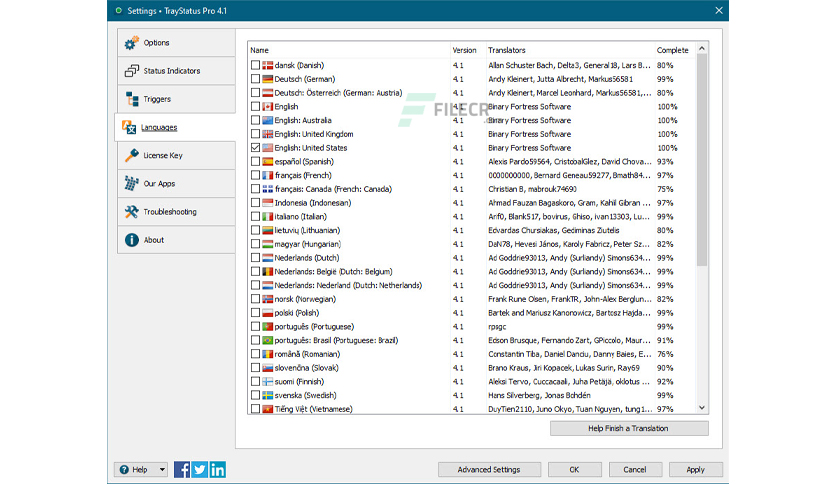The height and width of the screenshot is (484, 836).
Task: Tick the Nederlands (Dutch) checkbox
Action: tap(255, 257)
